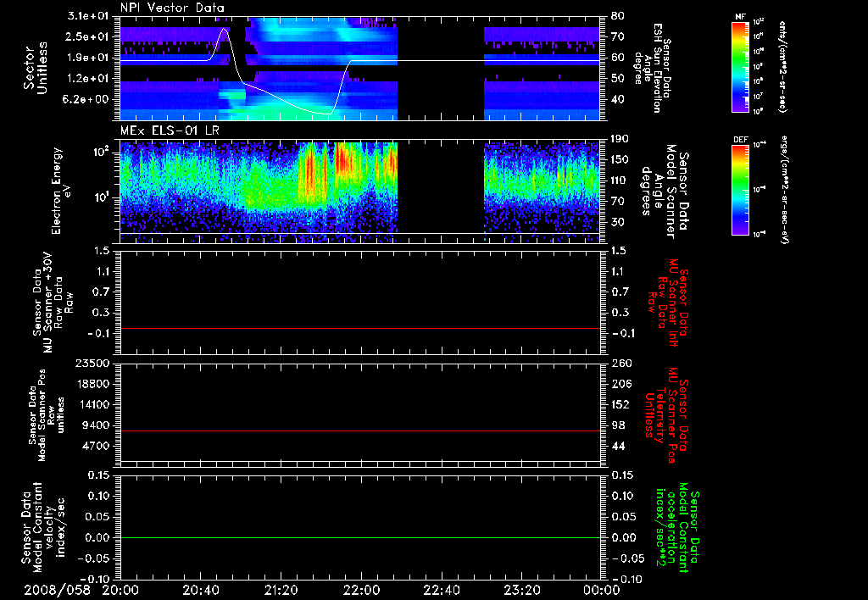Select the "14100" scanner position tick
This screenshot has width=868, height=600.
[93, 404]
